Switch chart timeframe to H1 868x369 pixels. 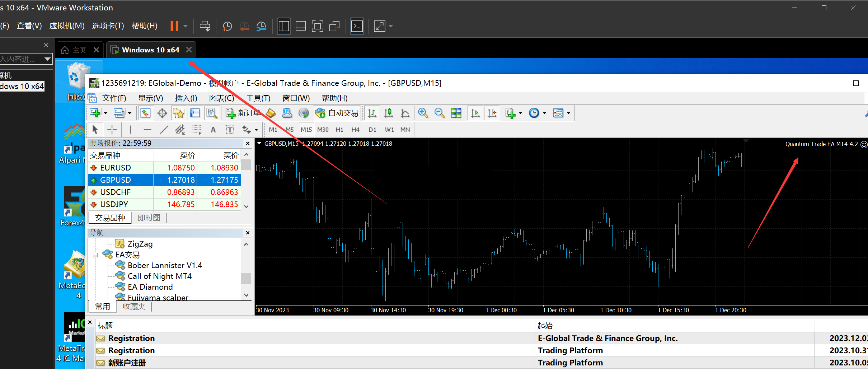pyautogui.click(x=339, y=130)
